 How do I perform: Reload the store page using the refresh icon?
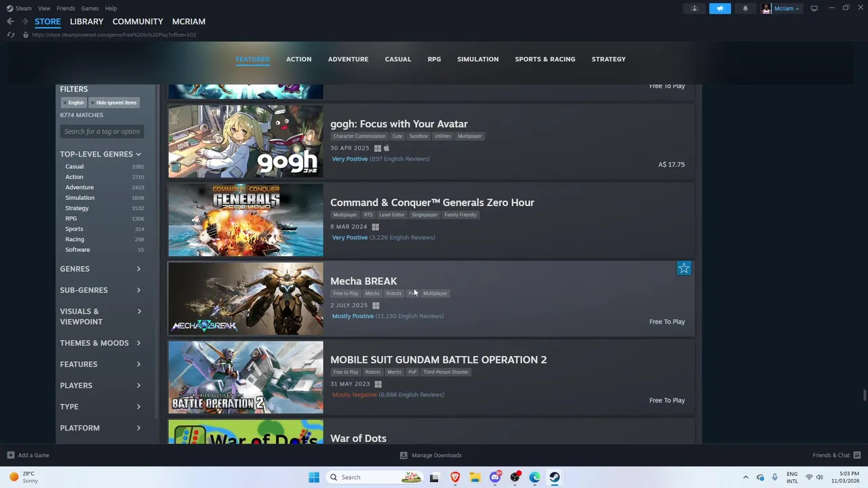(11, 35)
